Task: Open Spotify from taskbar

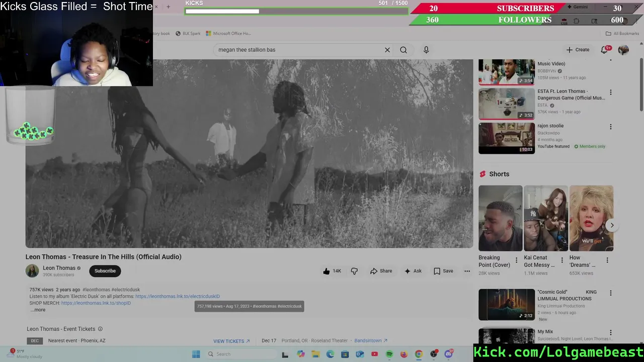Action: [389, 354]
